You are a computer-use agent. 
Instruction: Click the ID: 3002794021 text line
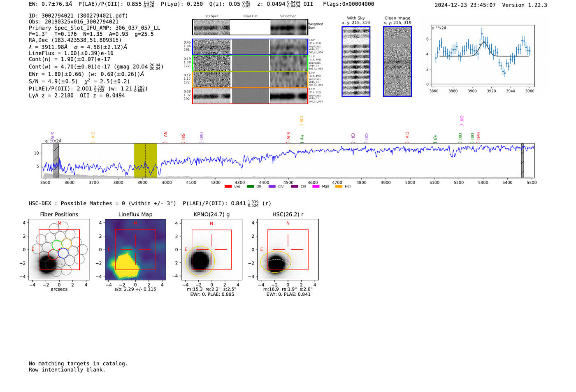pos(78,16)
